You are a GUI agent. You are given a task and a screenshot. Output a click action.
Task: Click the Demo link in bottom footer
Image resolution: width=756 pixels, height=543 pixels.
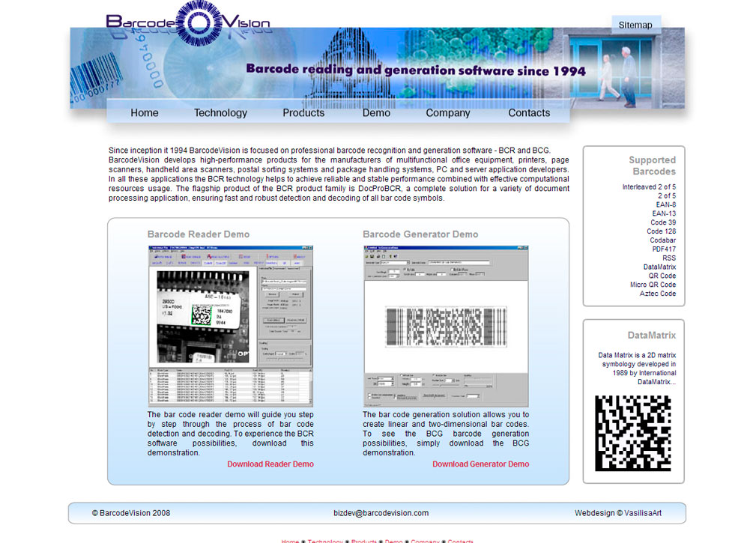click(393, 541)
